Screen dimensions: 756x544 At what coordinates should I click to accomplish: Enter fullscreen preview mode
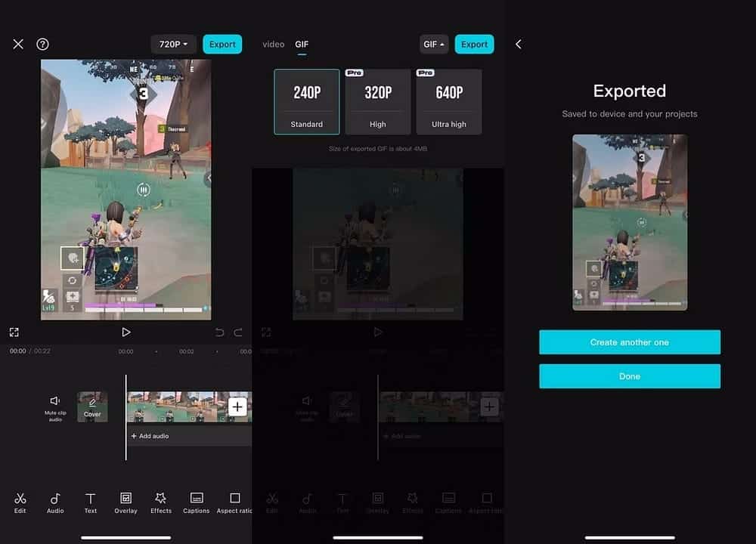(14, 332)
